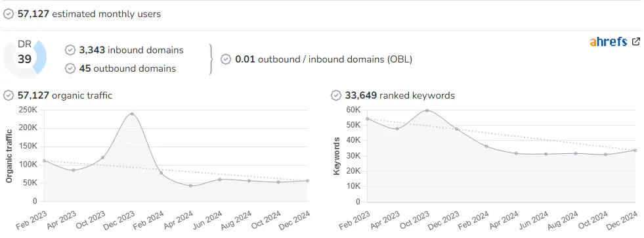Click the Aug 2024 point on organic traffic chart
This screenshot has width=644, height=238.
[249, 180]
